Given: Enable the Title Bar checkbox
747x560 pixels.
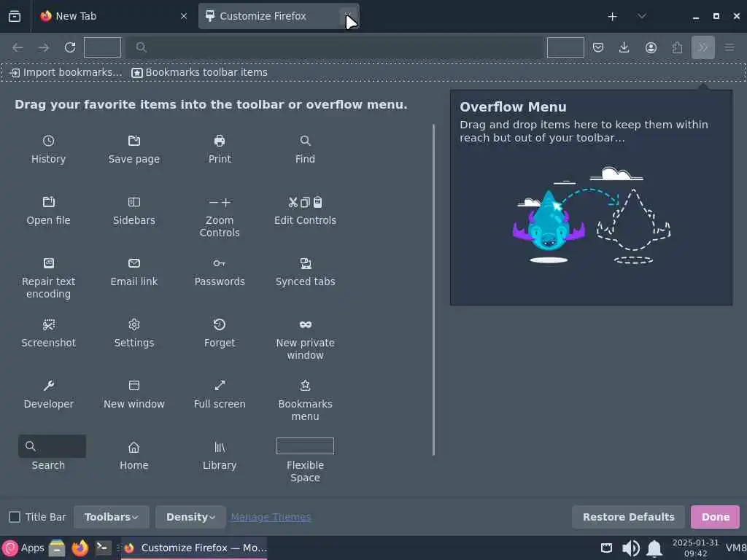Looking at the screenshot, I should pyautogui.click(x=15, y=517).
